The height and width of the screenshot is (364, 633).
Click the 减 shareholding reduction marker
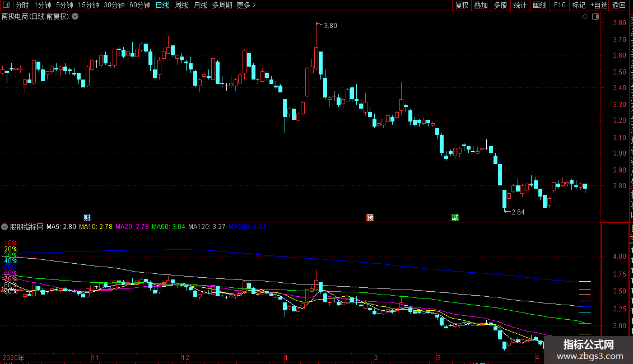[455, 217]
